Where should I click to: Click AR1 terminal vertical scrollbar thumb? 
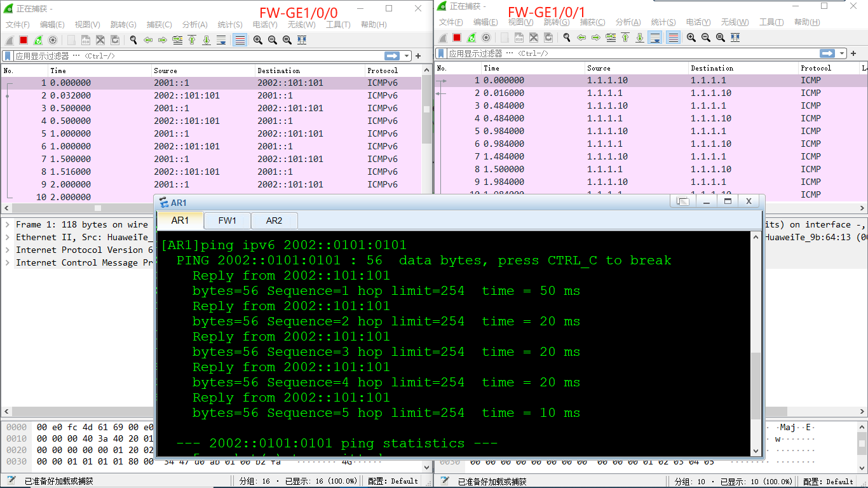(756, 386)
